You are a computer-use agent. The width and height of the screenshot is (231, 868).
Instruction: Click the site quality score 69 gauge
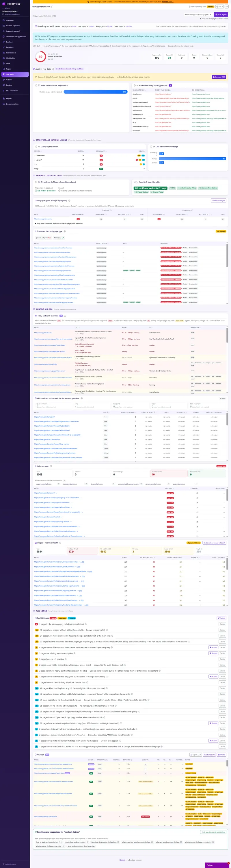(x=40, y=57)
